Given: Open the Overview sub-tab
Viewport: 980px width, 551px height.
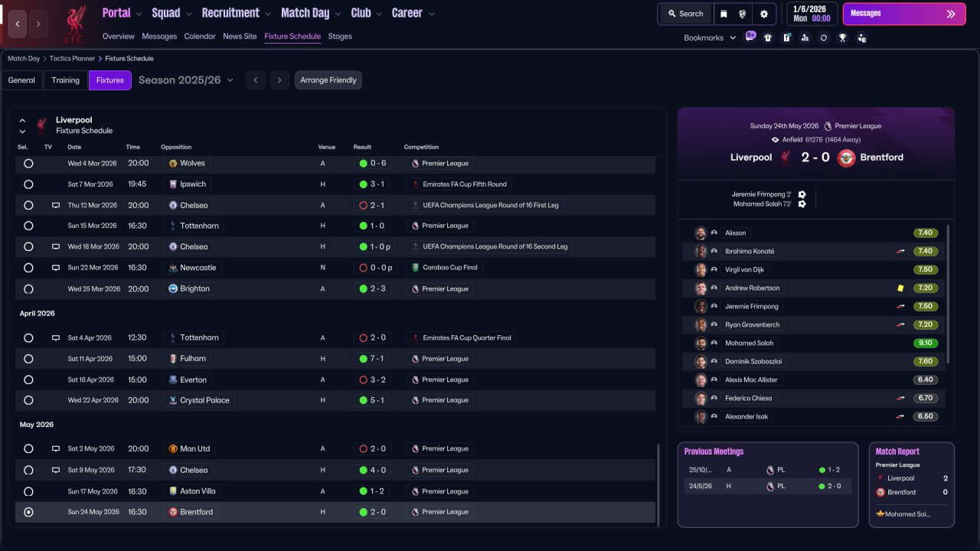Looking at the screenshot, I should [x=118, y=36].
